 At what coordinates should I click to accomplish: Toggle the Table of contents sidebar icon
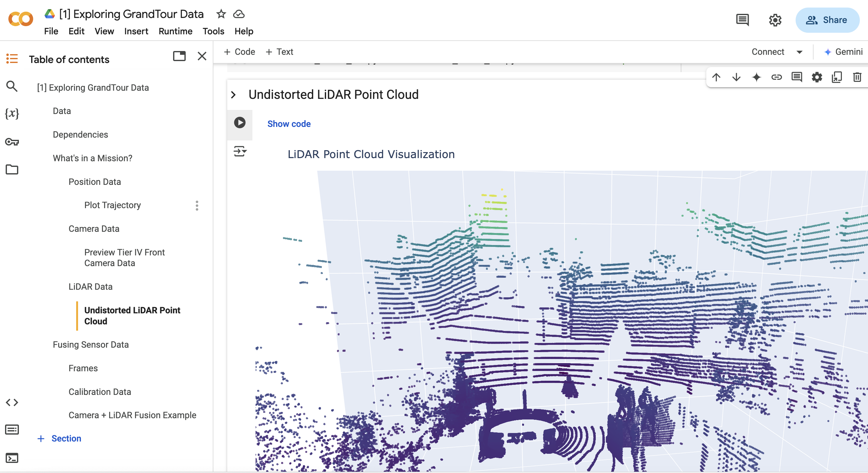coord(12,59)
